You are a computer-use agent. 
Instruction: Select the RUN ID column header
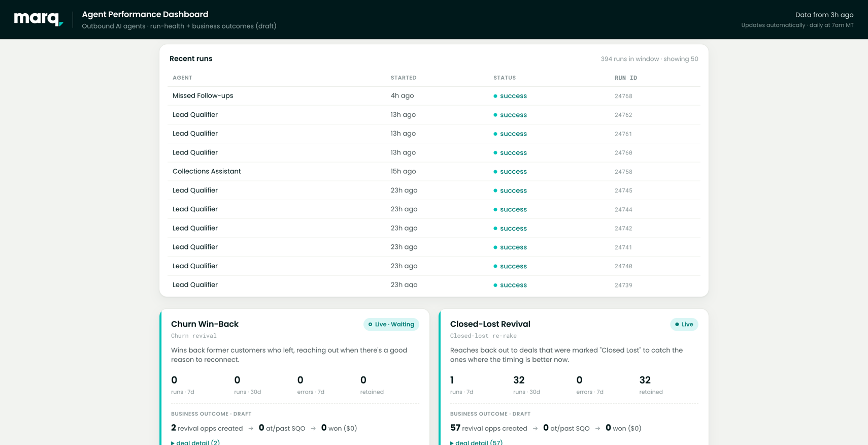click(626, 78)
